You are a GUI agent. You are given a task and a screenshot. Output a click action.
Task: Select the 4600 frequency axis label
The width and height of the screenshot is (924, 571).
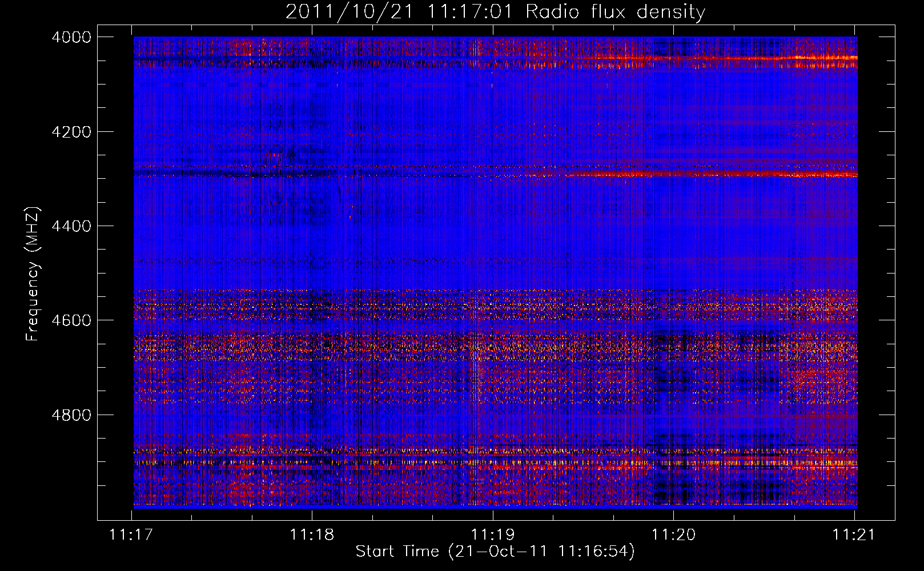71,320
